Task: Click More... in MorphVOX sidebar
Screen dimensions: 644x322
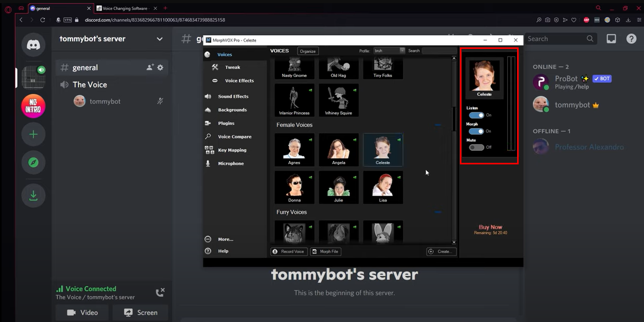Action: [x=225, y=239]
